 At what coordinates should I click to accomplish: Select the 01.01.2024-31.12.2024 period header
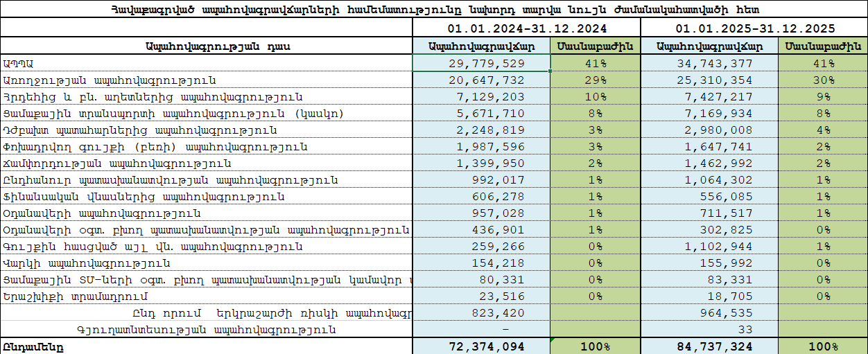coord(526,28)
